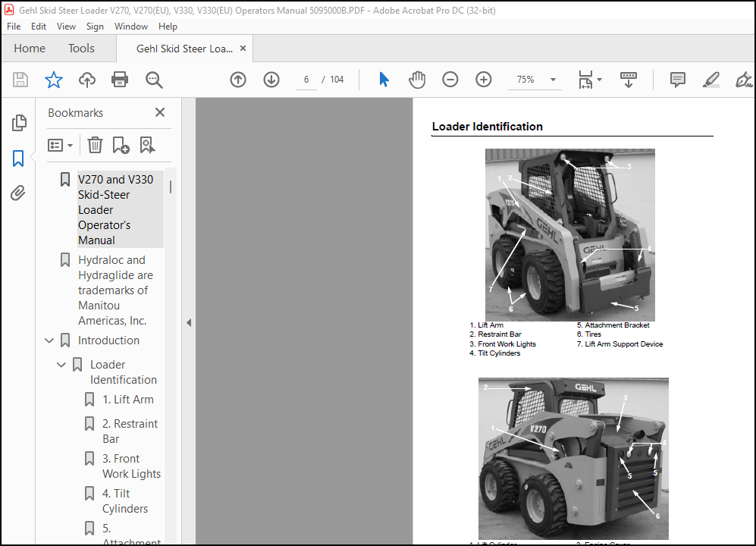Click the 75% zoom value field
The height and width of the screenshot is (546, 756).
tap(525, 80)
